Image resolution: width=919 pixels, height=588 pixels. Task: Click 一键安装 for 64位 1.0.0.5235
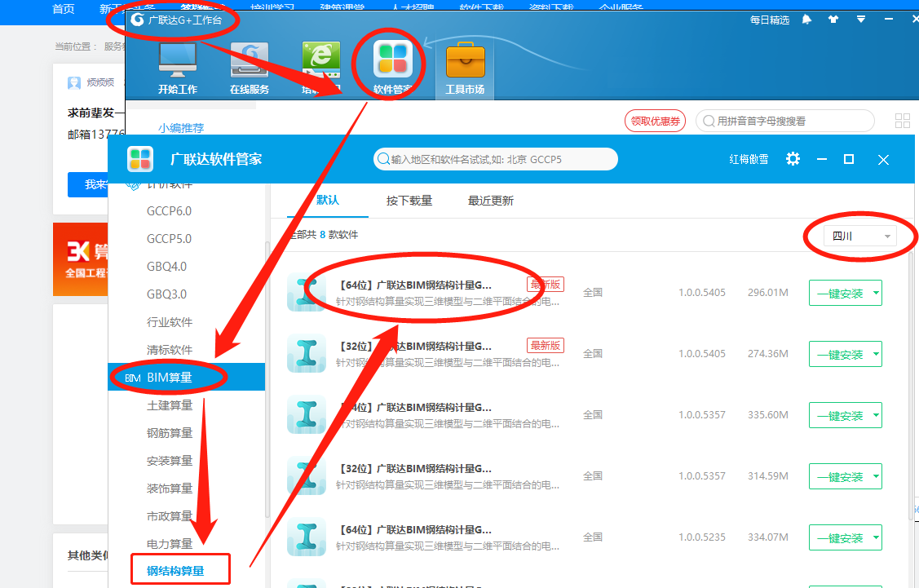(840, 537)
